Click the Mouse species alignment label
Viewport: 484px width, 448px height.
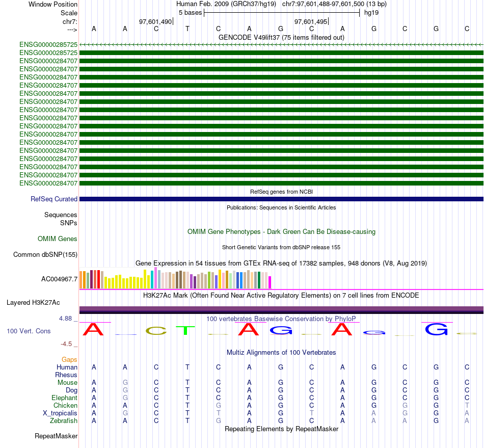click(x=67, y=383)
